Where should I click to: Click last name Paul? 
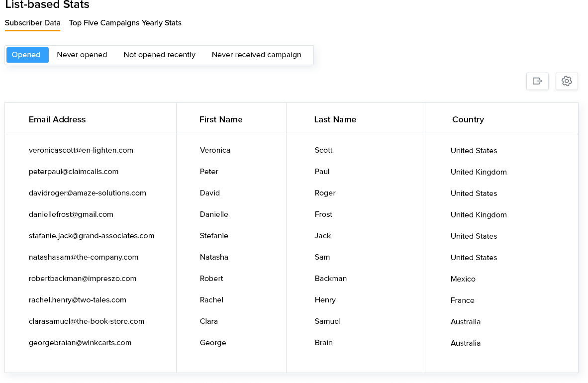pos(322,172)
